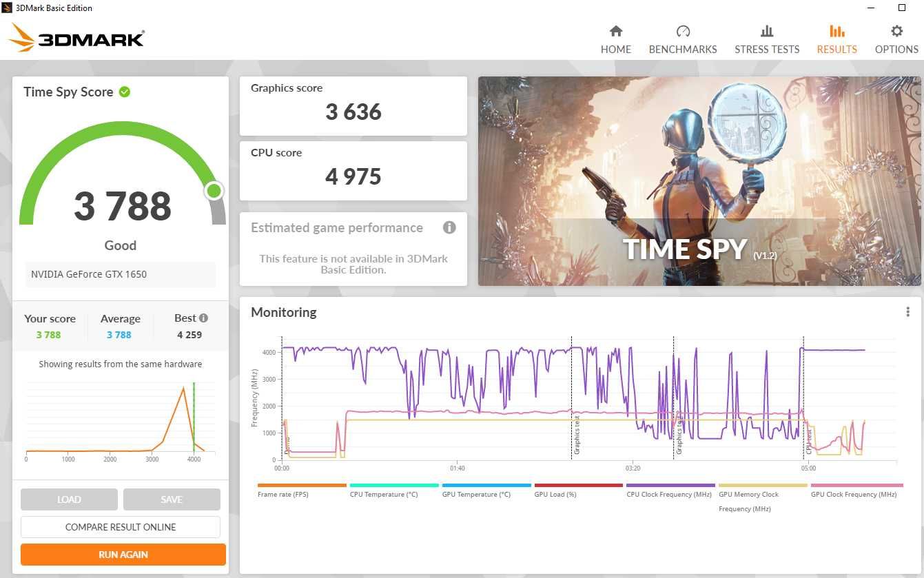Screen dimensions: 924x578
Task: Click the 3DMark title bar app icon
Action: [8, 8]
